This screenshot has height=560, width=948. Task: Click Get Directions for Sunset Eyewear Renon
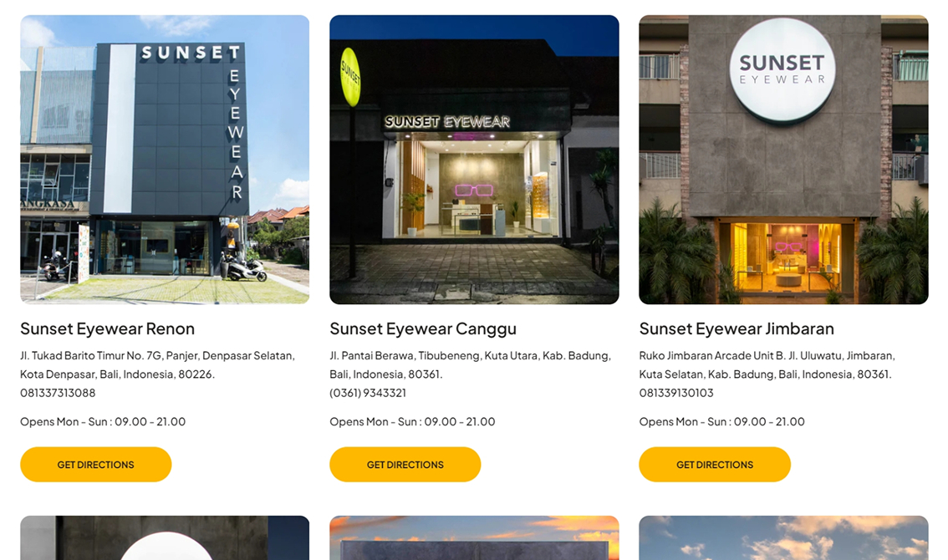[95, 465]
